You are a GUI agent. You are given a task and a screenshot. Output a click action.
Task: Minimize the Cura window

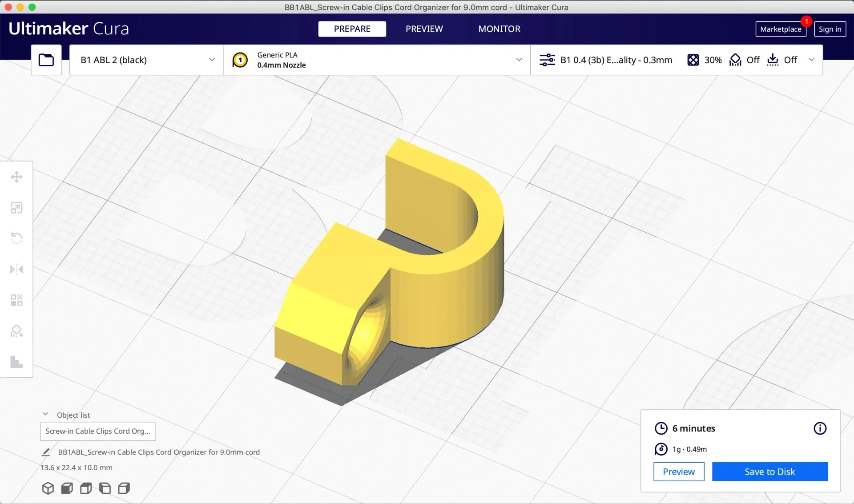(x=20, y=7)
